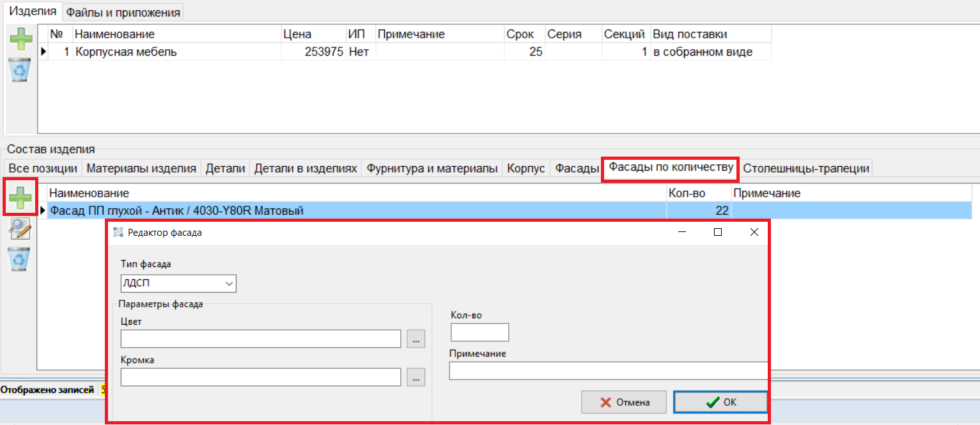Add a new facade with green plus icon
980x425 pixels.
20,197
